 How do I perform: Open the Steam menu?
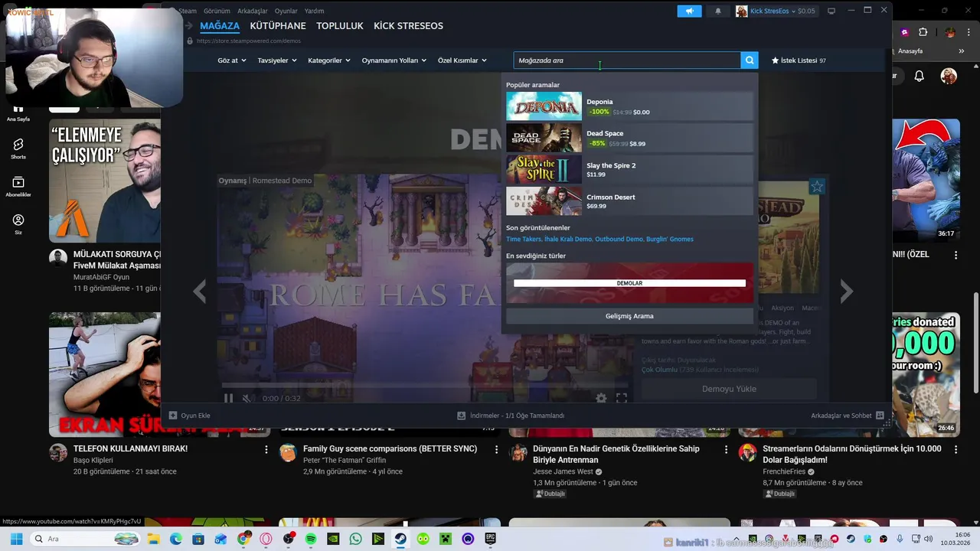(x=188, y=11)
